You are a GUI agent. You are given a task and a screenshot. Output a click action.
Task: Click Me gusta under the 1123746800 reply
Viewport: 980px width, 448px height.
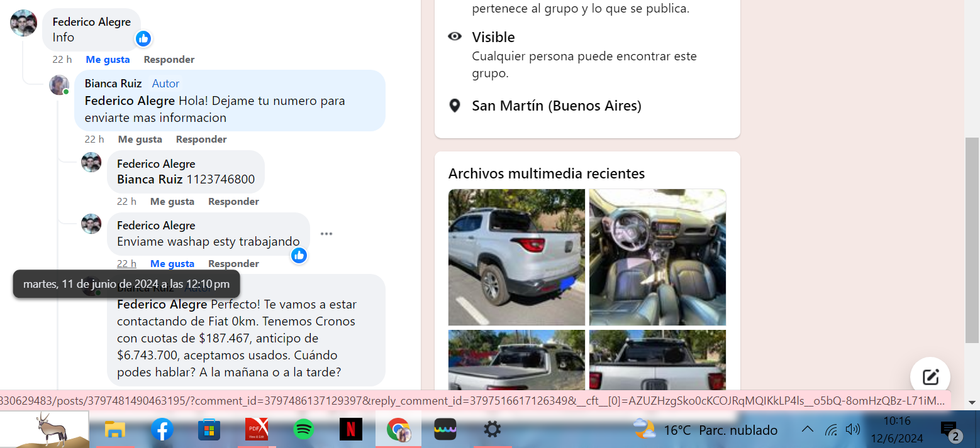(x=172, y=201)
